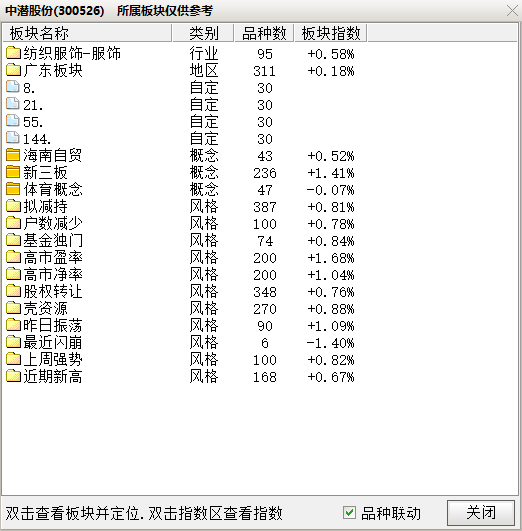Click the 311 count in 广东板块 row
Viewport: 522px width, 531px height.
point(265,71)
